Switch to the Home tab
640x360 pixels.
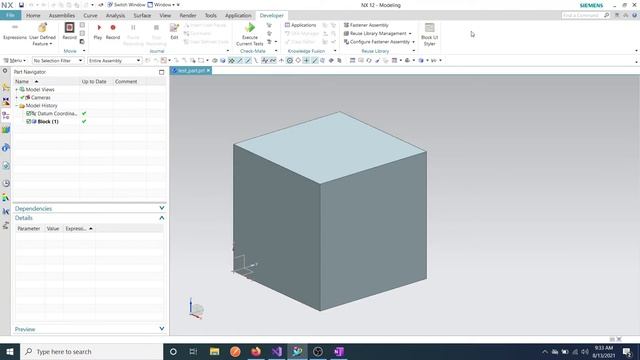point(33,16)
